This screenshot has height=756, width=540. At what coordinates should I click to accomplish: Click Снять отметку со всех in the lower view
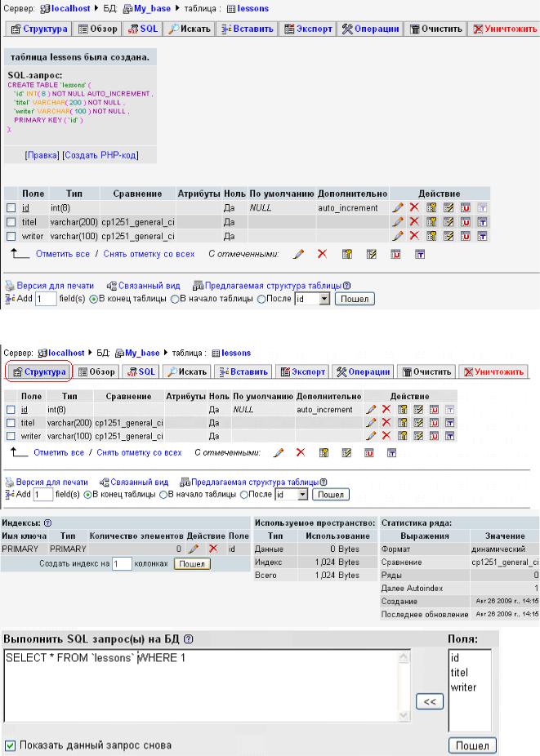tap(139, 453)
